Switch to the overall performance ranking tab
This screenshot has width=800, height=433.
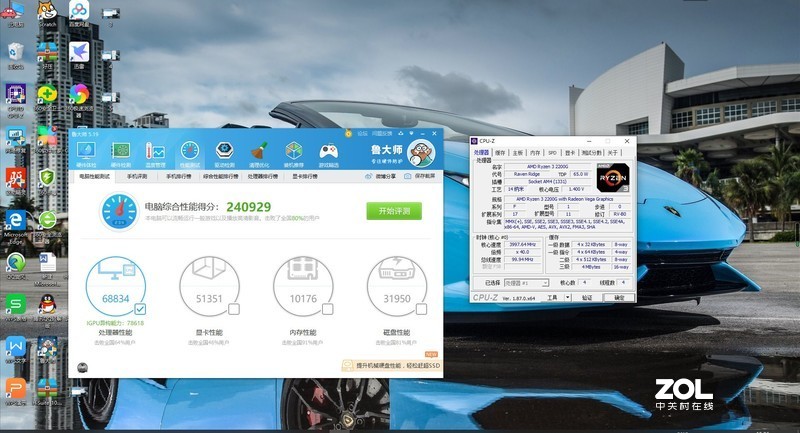point(220,176)
